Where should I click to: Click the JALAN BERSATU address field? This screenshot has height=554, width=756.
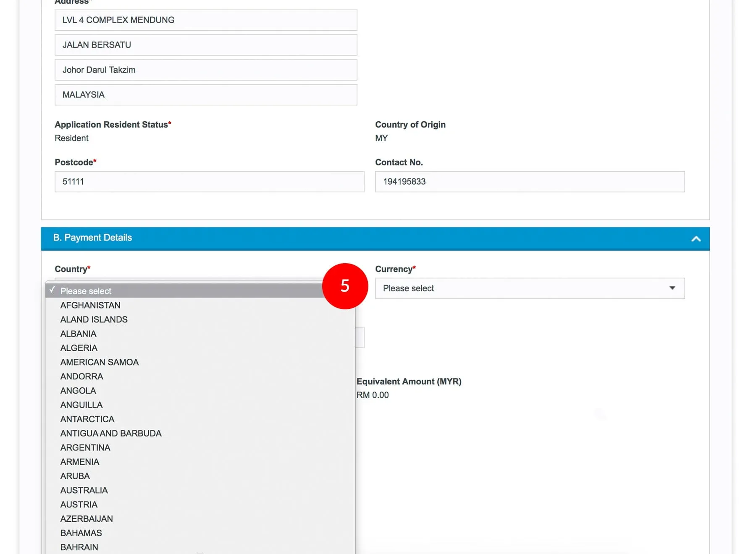click(x=206, y=45)
